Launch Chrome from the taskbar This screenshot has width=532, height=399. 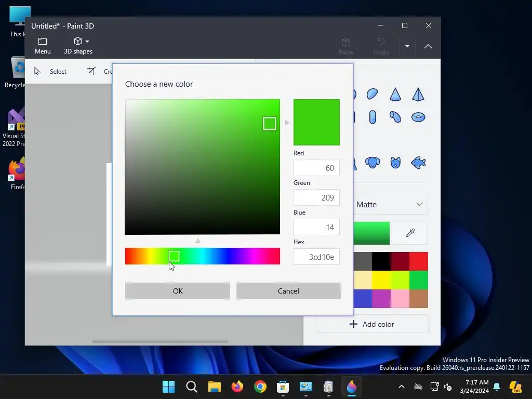point(260,387)
